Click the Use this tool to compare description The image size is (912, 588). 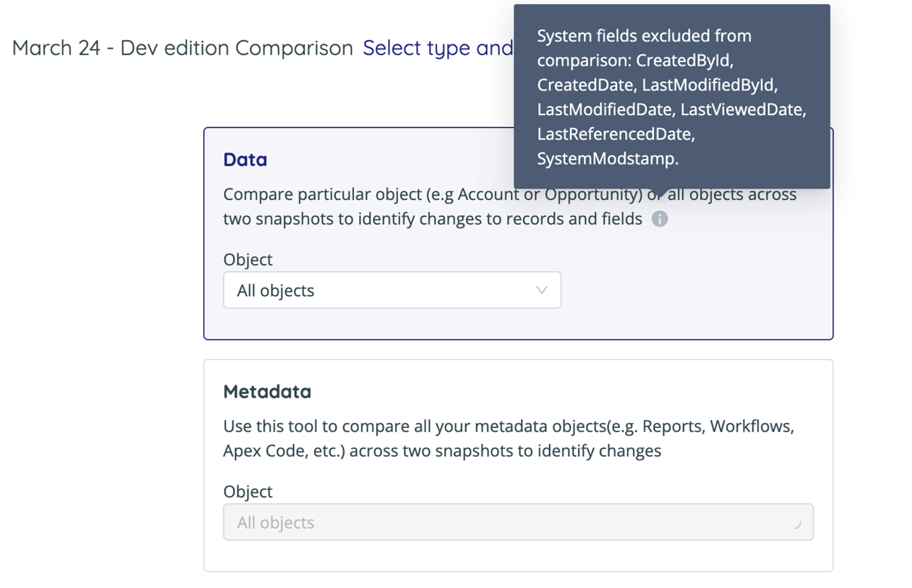[508, 439]
